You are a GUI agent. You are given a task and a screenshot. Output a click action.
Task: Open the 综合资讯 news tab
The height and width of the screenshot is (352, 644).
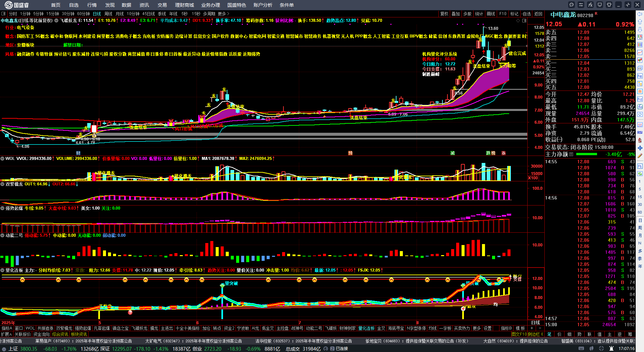tap(60, 334)
